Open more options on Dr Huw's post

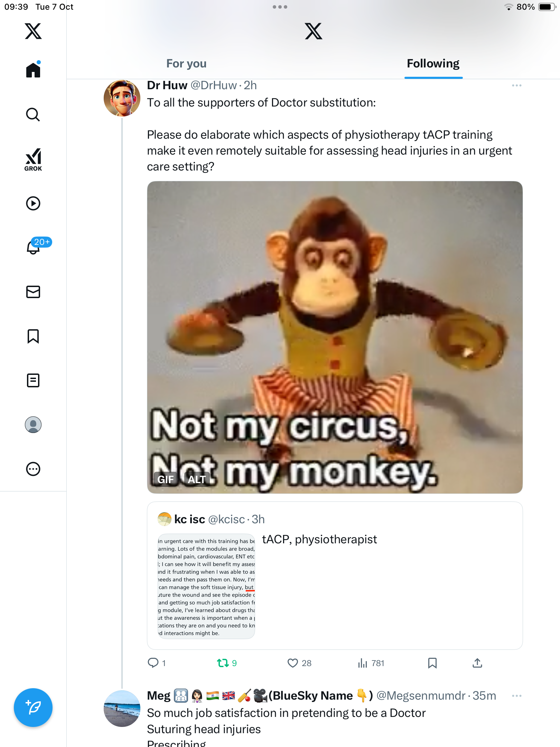point(516,85)
